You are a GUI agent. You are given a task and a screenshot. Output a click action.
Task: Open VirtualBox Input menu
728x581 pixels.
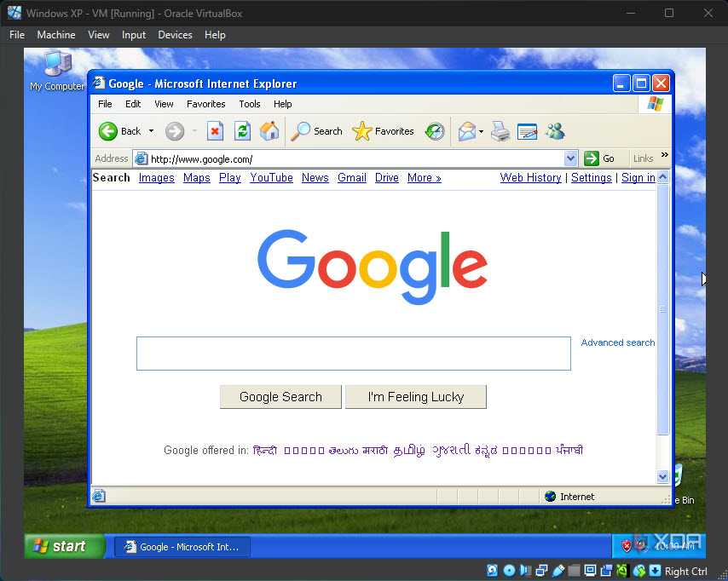click(134, 35)
